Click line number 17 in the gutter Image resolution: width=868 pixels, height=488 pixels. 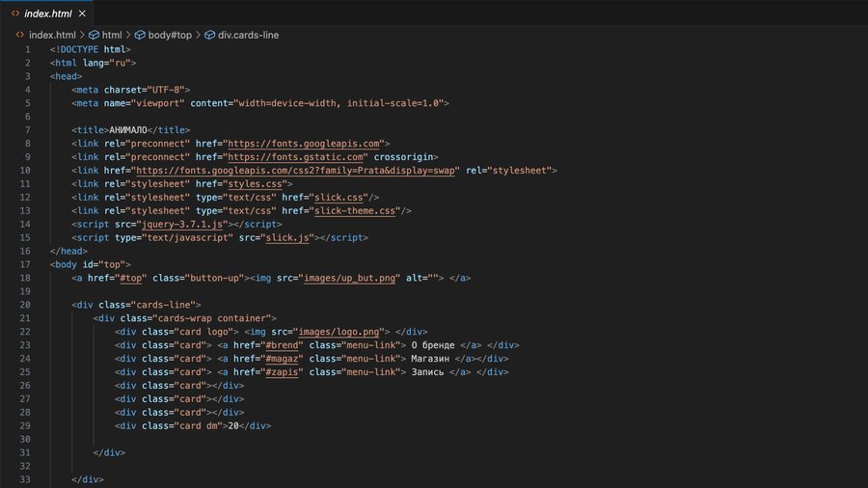[x=25, y=264]
